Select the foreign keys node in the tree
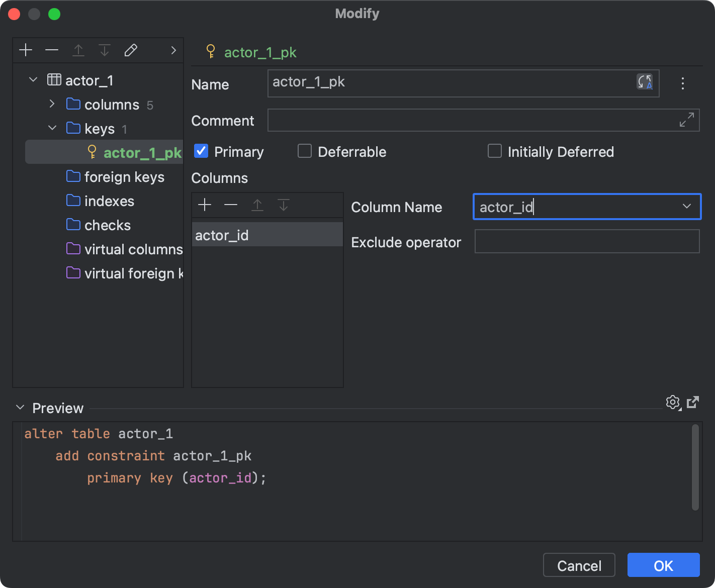This screenshot has width=715, height=588. click(124, 177)
